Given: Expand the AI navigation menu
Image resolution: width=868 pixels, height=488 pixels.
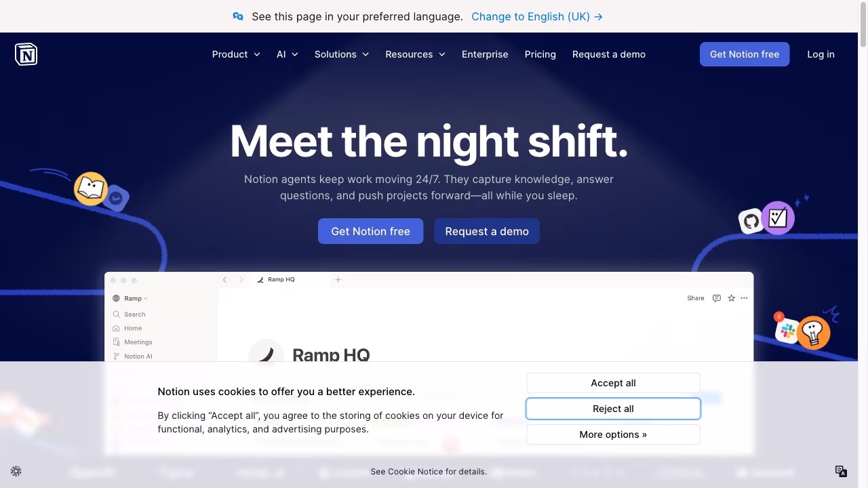Looking at the screenshot, I should pos(287,54).
